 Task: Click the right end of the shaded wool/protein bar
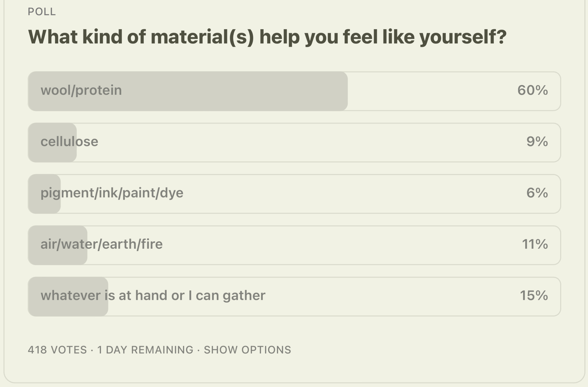[x=341, y=91]
